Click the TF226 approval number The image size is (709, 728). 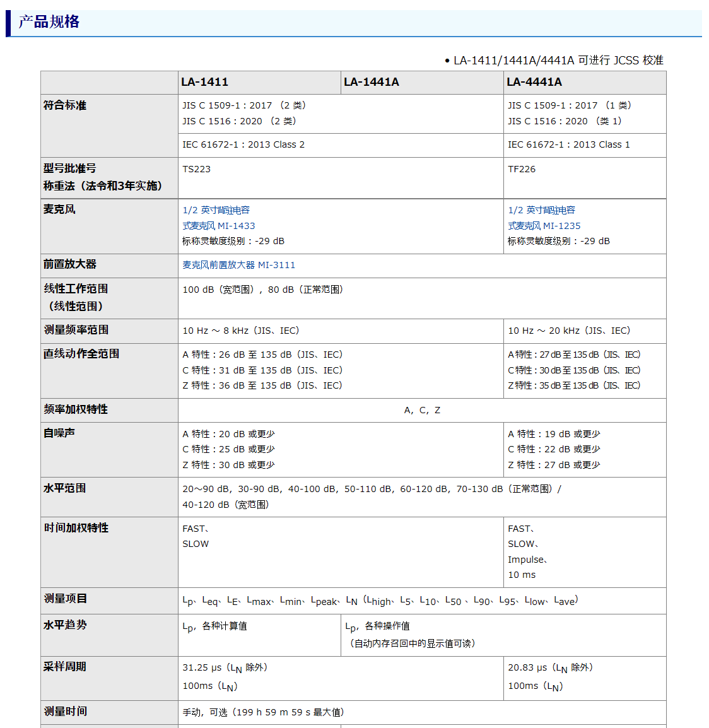(x=522, y=169)
